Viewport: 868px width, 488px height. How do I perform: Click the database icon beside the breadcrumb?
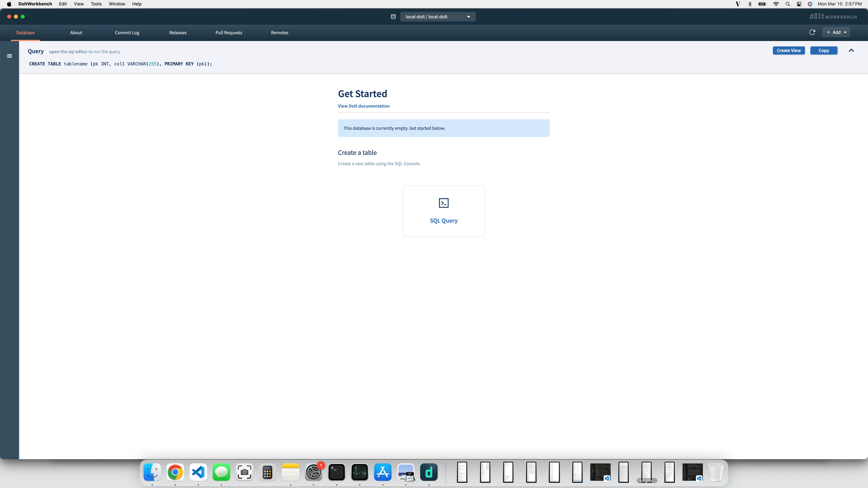point(393,16)
